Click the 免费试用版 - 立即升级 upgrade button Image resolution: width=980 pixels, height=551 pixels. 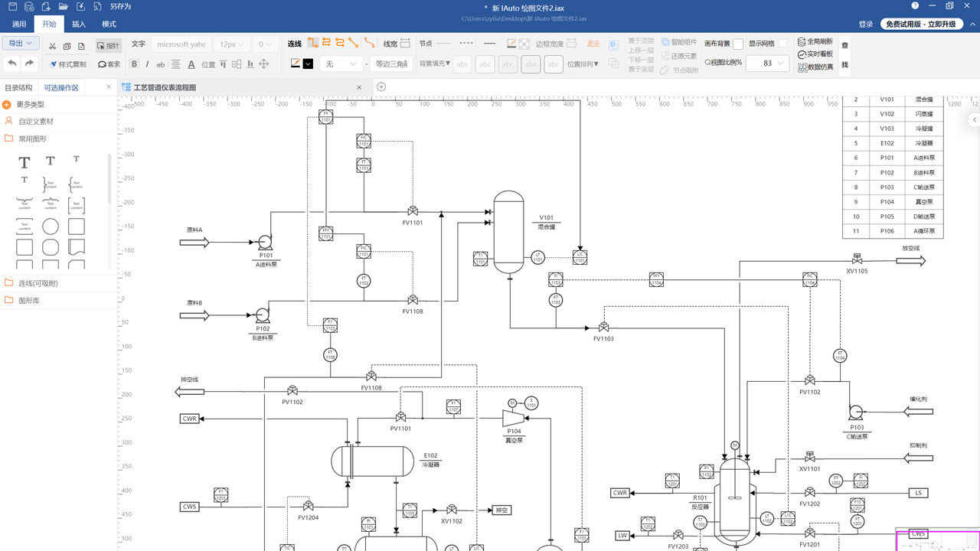click(x=921, y=24)
